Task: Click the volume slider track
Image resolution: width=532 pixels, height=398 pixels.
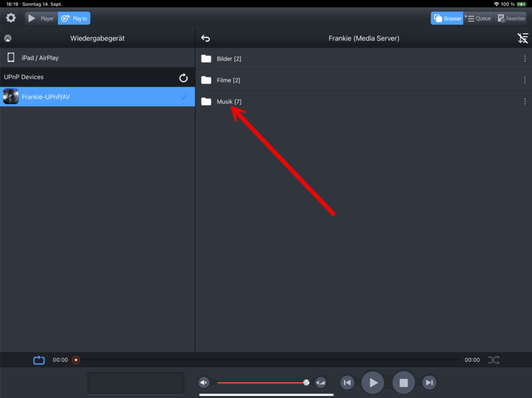Action: 260,383
